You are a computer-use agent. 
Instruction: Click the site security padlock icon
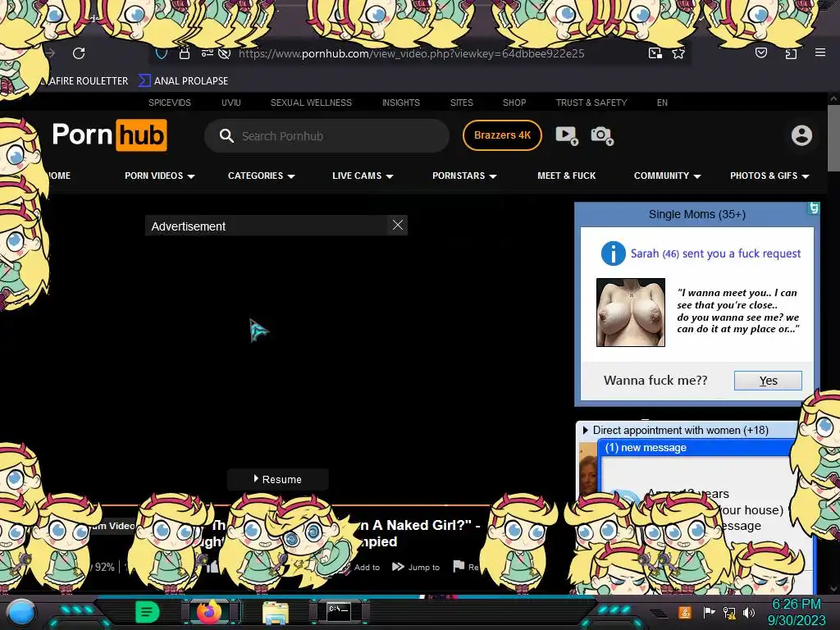tap(185, 53)
